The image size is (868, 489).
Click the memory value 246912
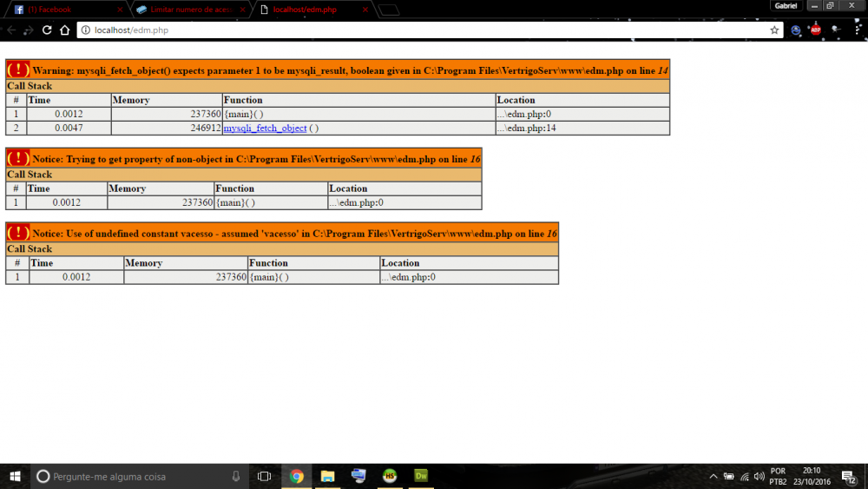pos(206,128)
